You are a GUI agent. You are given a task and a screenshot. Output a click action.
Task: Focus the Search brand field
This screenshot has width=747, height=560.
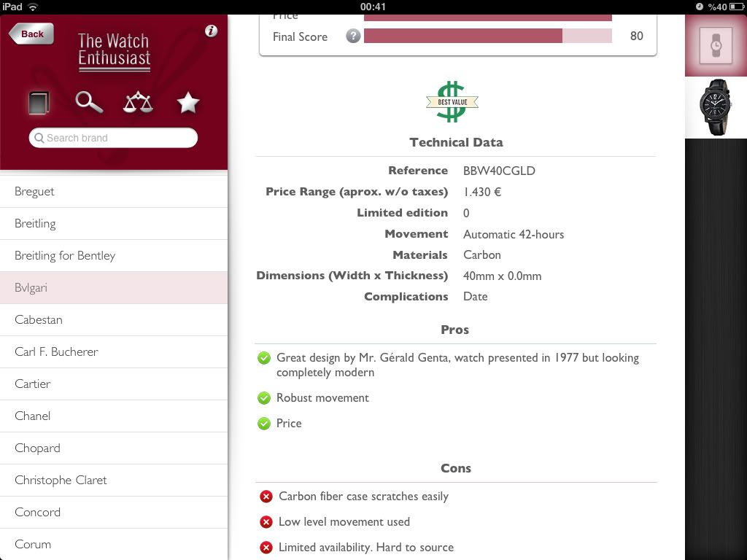(x=113, y=138)
